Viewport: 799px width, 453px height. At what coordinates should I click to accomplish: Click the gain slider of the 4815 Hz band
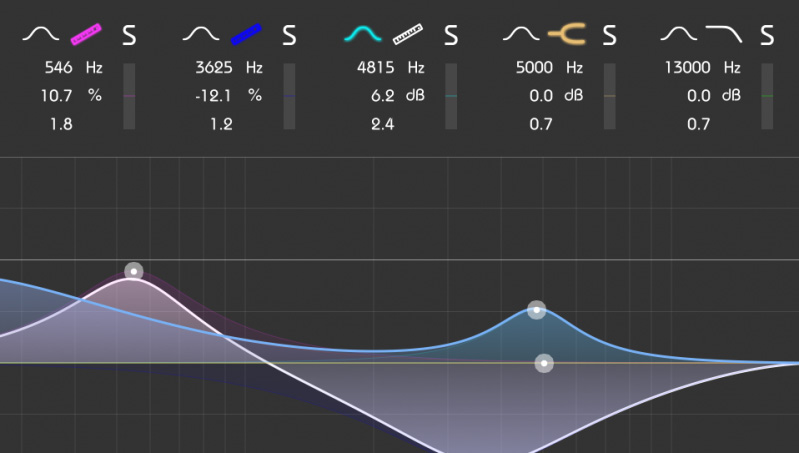[x=451, y=96]
